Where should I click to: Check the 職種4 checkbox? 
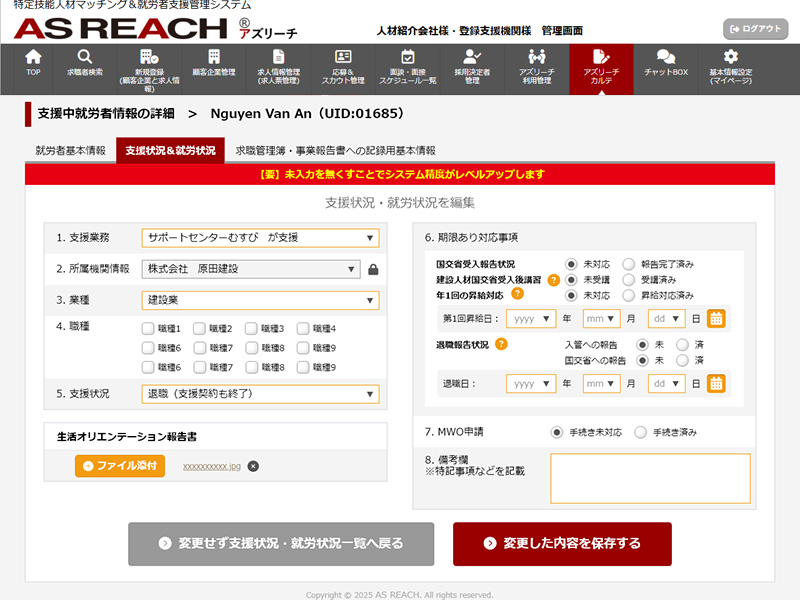pos(303,329)
